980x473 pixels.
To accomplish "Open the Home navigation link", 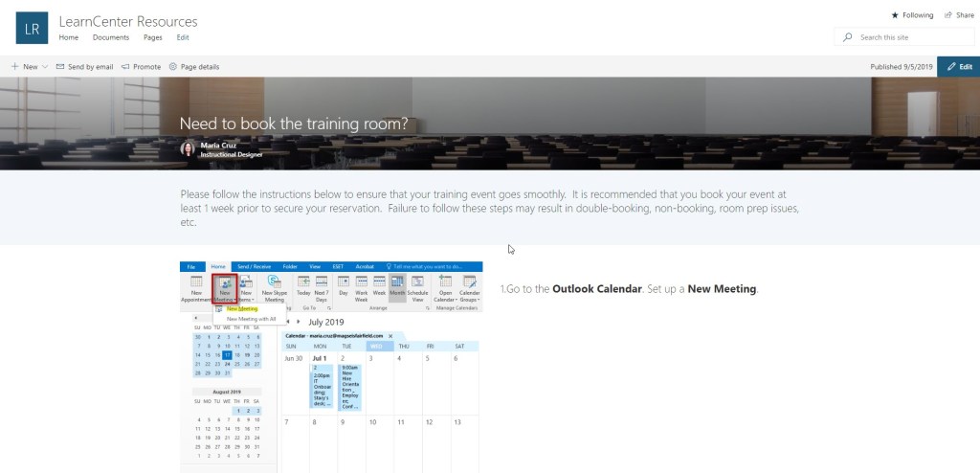I will tap(69, 37).
